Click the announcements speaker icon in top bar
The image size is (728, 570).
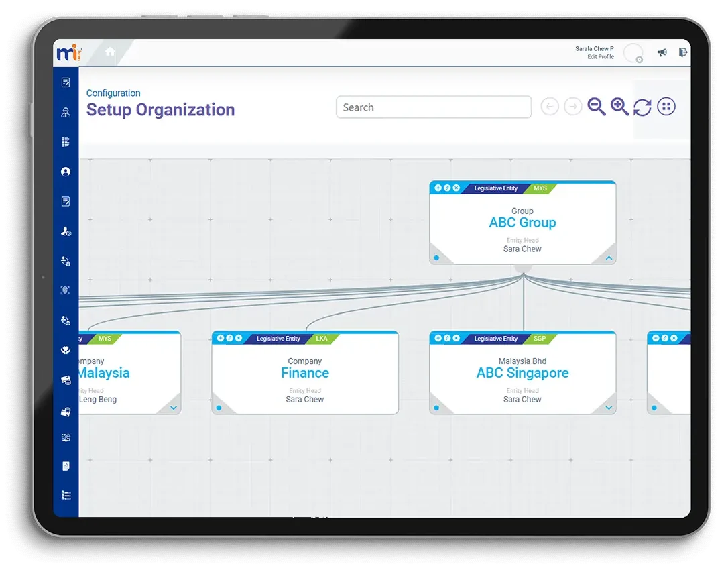coord(662,52)
